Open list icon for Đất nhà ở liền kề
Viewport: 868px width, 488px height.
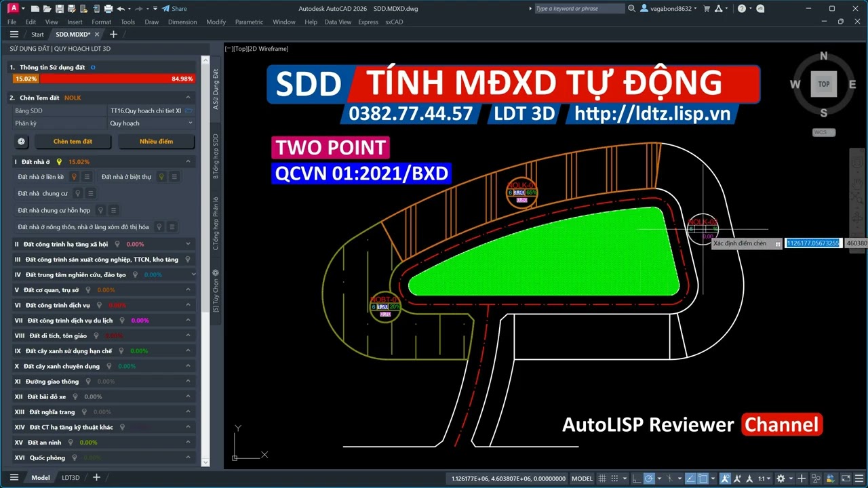pyautogui.click(x=87, y=177)
